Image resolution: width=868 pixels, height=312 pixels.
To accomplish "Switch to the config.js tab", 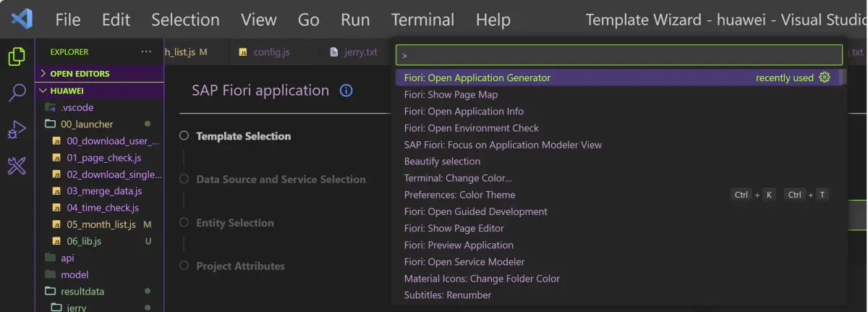I will (272, 52).
